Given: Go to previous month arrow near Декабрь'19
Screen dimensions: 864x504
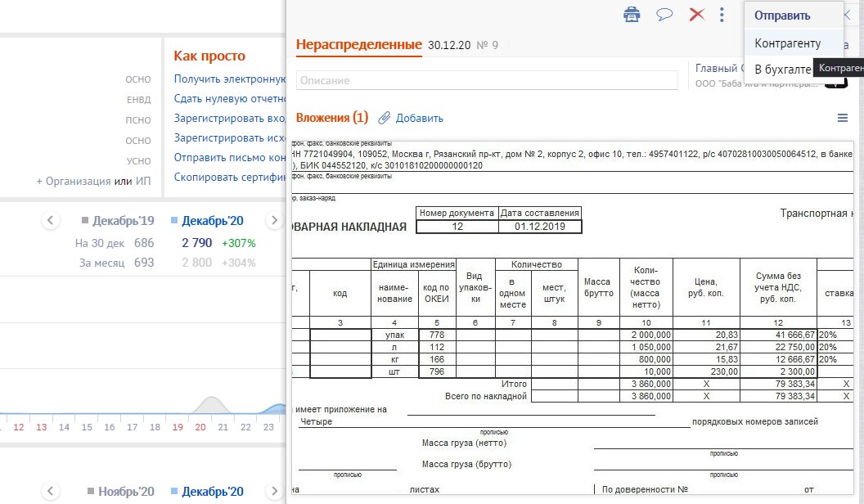Looking at the screenshot, I should (x=50, y=220).
